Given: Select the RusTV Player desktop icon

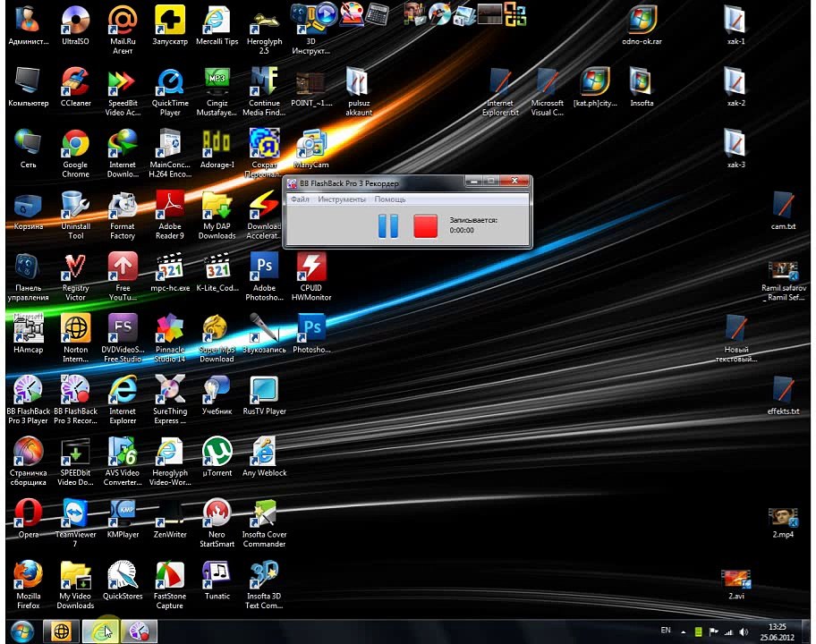Looking at the screenshot, I should point(264,395).
